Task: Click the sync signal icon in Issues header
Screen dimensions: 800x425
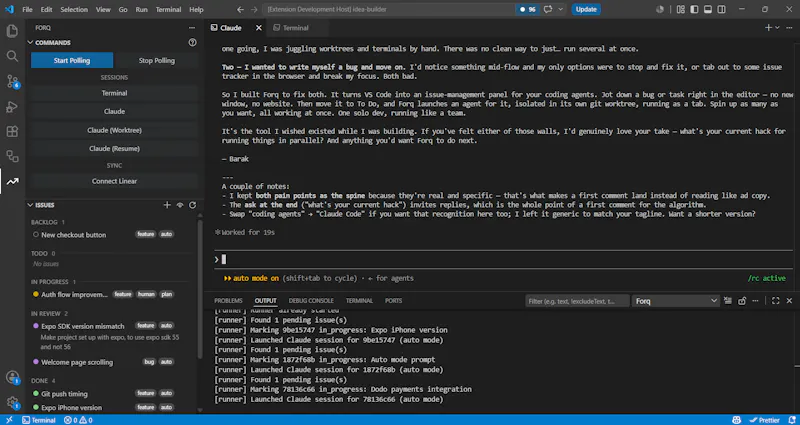Action: 180,205
